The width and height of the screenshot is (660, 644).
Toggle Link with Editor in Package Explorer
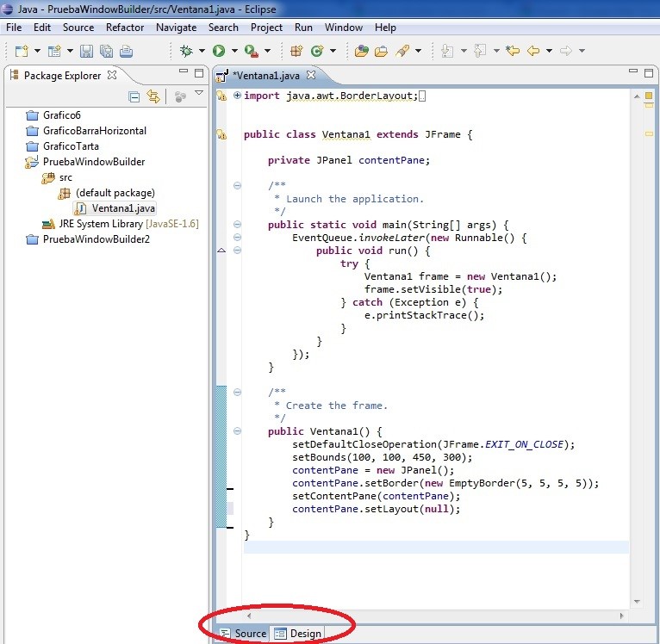[153, 96]
